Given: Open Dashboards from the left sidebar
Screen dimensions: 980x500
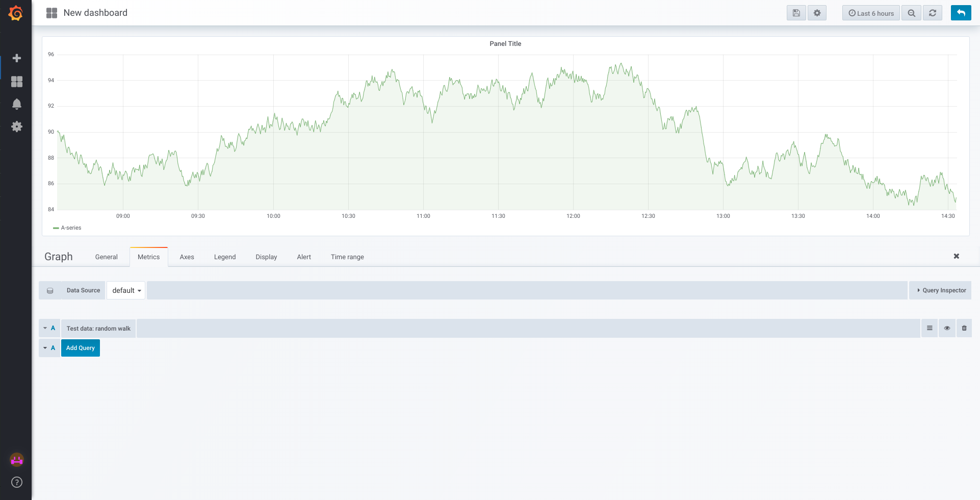Looking at the screenshot, I should (x=16, y=81).
